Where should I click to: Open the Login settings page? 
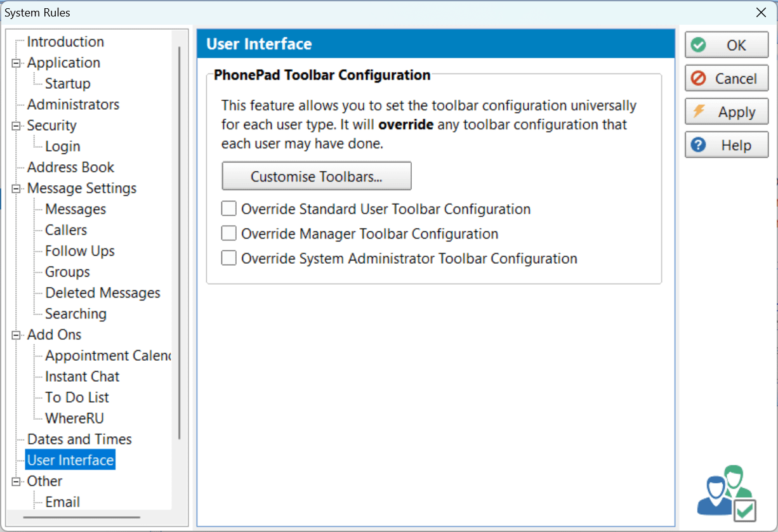[62, 146]
